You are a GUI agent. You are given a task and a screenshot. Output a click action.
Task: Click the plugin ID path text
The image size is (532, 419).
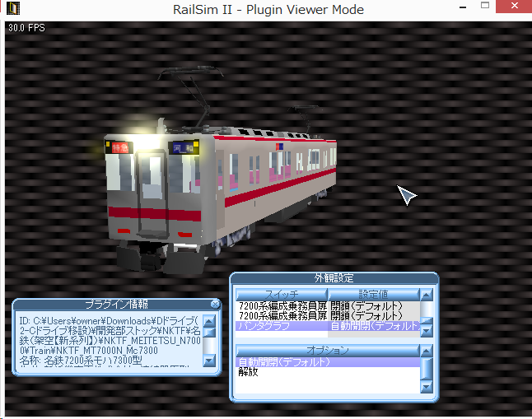(110, 335)
